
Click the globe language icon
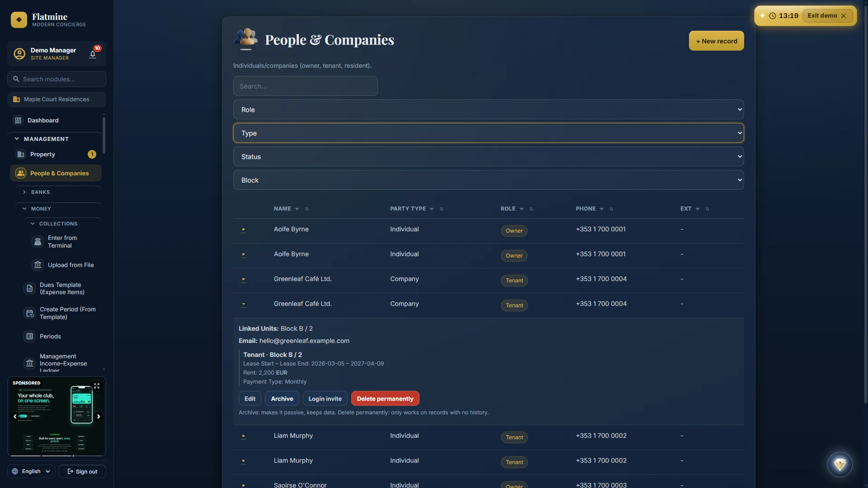point(15,472)
